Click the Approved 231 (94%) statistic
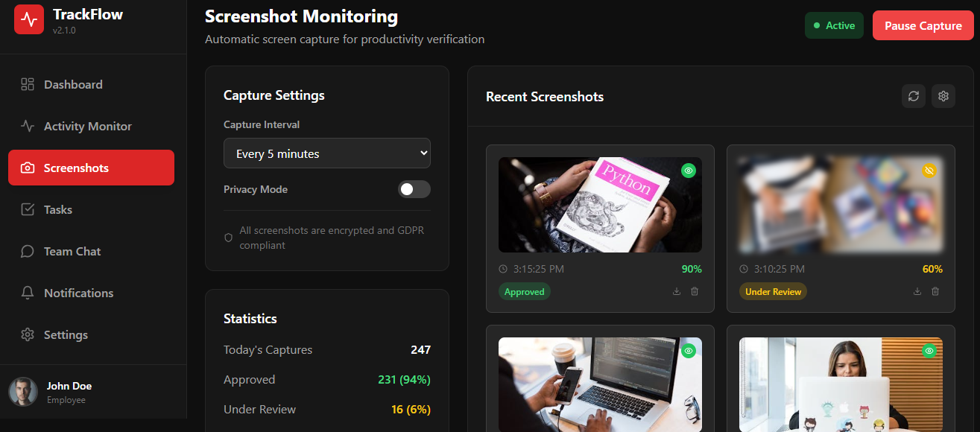The image size is (980, 432). (404, 379)
